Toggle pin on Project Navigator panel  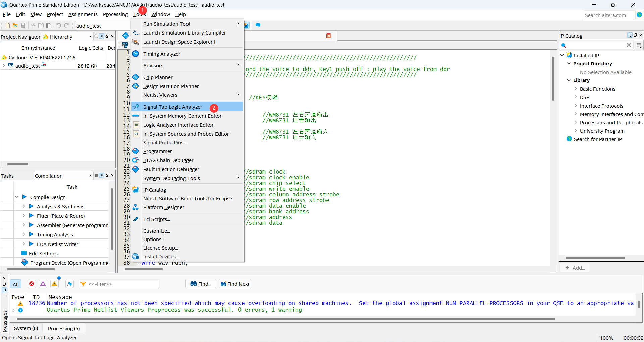(102, 36)
